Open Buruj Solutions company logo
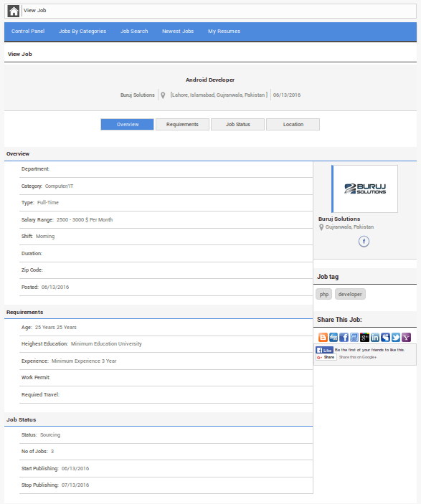Image resolution: width=421 pixels, height=504 pixels. click(x=364, y=189)
